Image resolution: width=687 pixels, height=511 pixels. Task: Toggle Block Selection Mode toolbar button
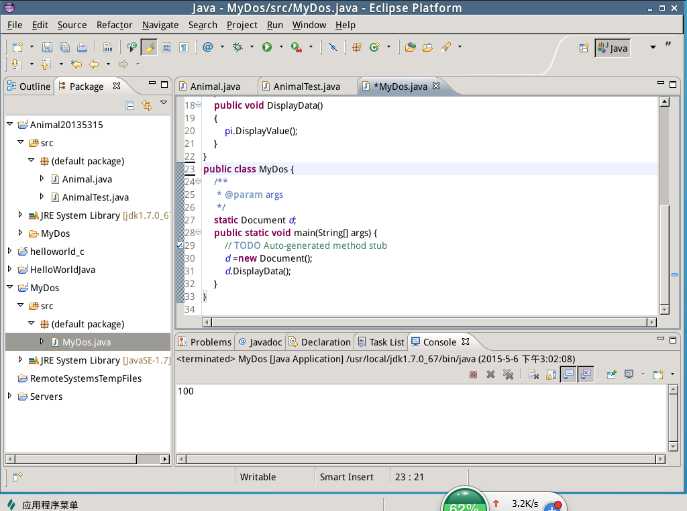pos(167,47)
